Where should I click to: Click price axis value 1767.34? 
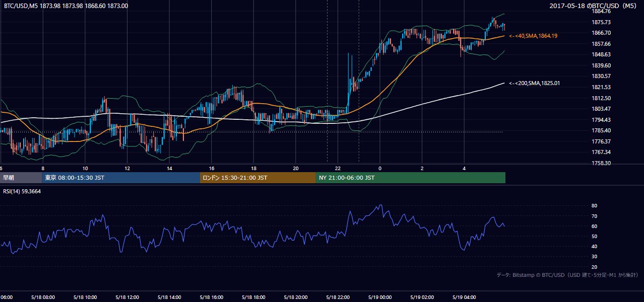[601, 152]
